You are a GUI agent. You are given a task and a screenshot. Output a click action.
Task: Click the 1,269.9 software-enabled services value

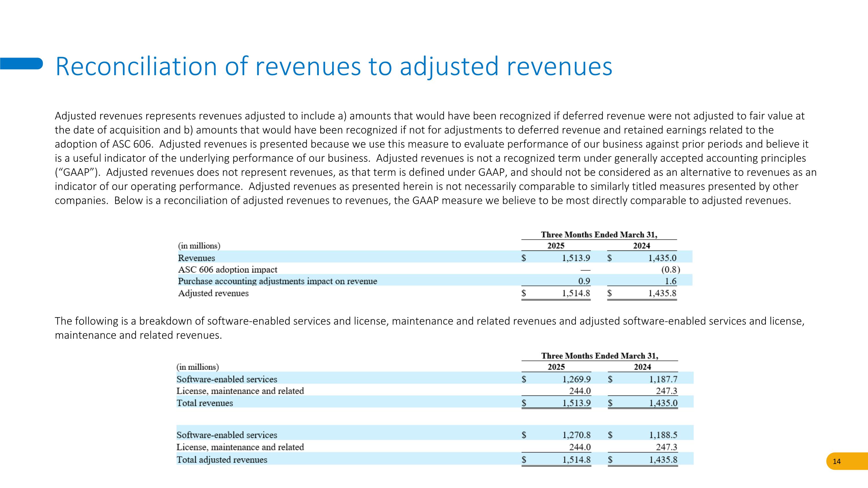(x=577, y=379)
